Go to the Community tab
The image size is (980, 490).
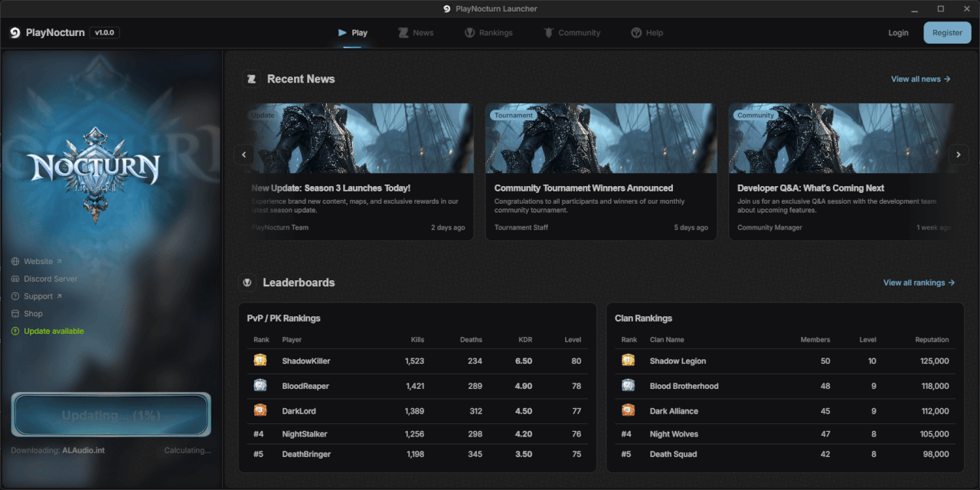click(x=571, y=33)
